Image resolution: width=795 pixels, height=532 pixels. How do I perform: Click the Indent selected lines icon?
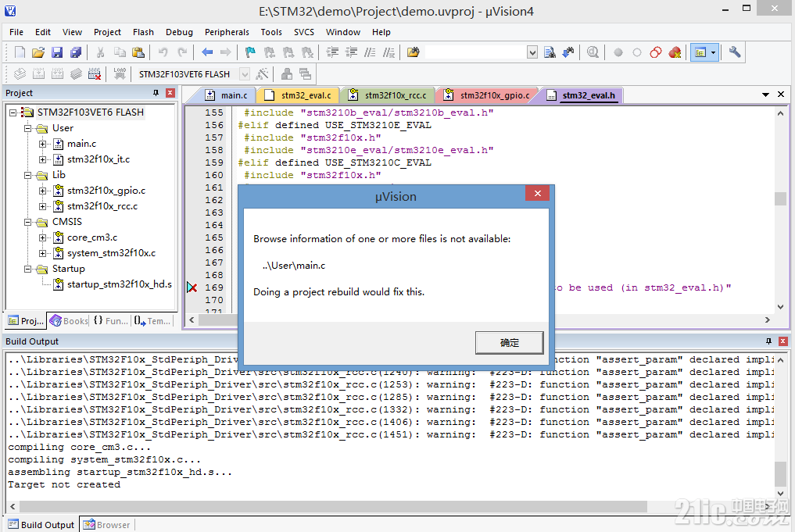pyautogui.click(x=332, y=52)
